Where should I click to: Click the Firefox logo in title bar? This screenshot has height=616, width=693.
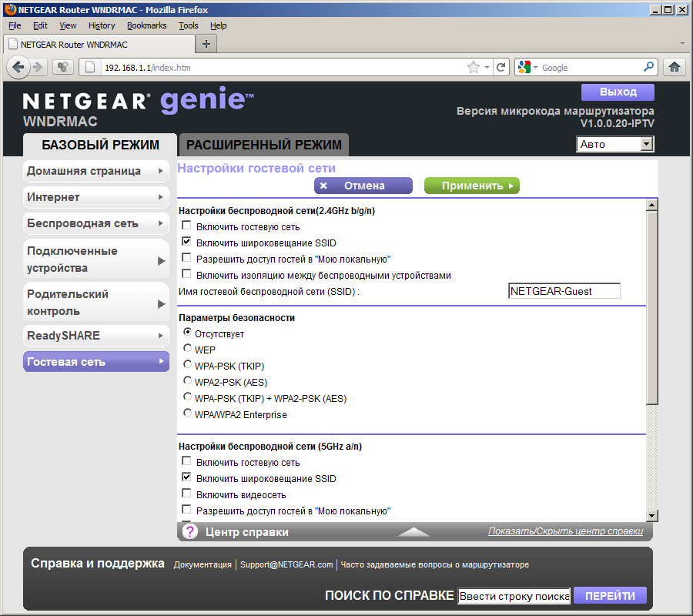[x=11, y=9]
